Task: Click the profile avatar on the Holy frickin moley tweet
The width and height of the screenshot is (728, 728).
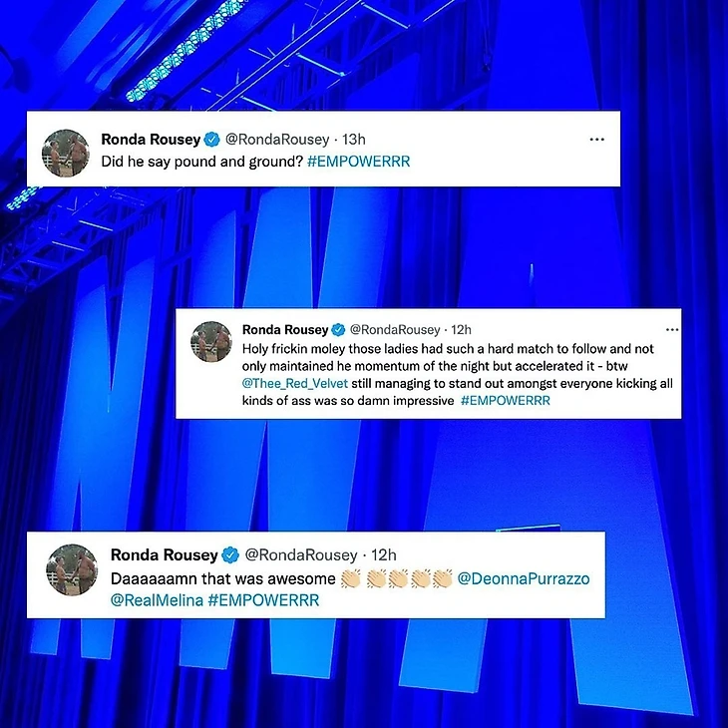Action: click(x=211, y=341)
